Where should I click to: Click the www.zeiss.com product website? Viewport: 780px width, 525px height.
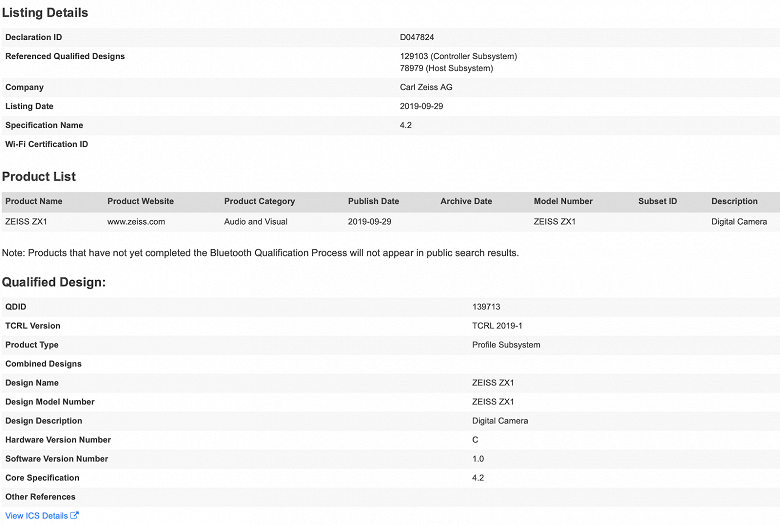point(136,221)
